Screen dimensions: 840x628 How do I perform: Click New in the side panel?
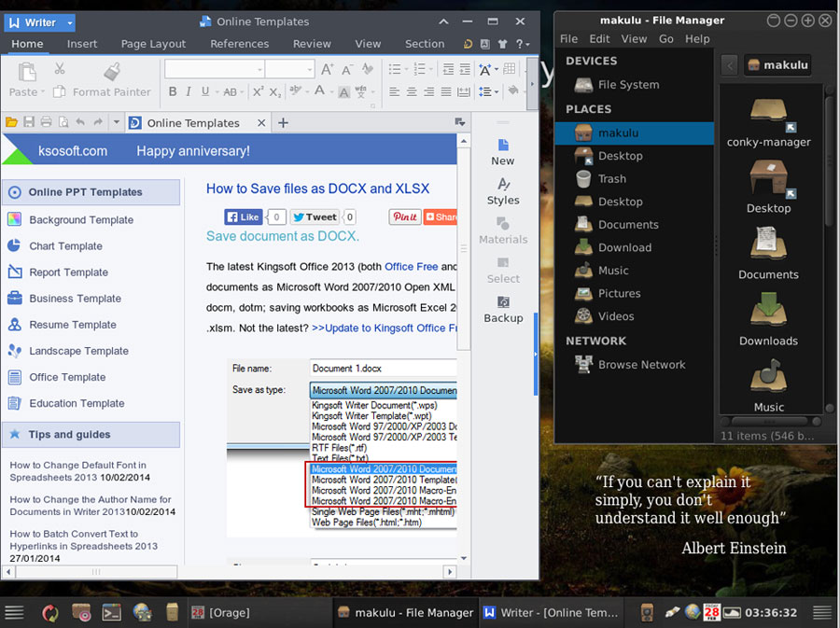[502, 152]
